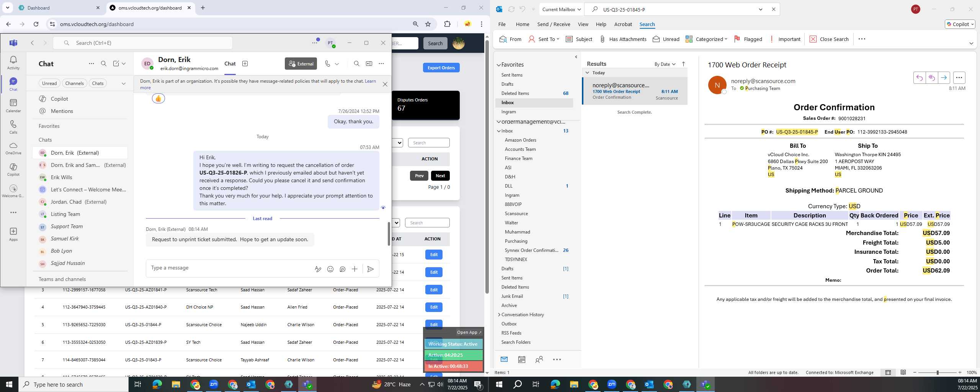Click Outlook Reply All button
The height and width of the screenshot is (392, 980).
coord(931,78)
